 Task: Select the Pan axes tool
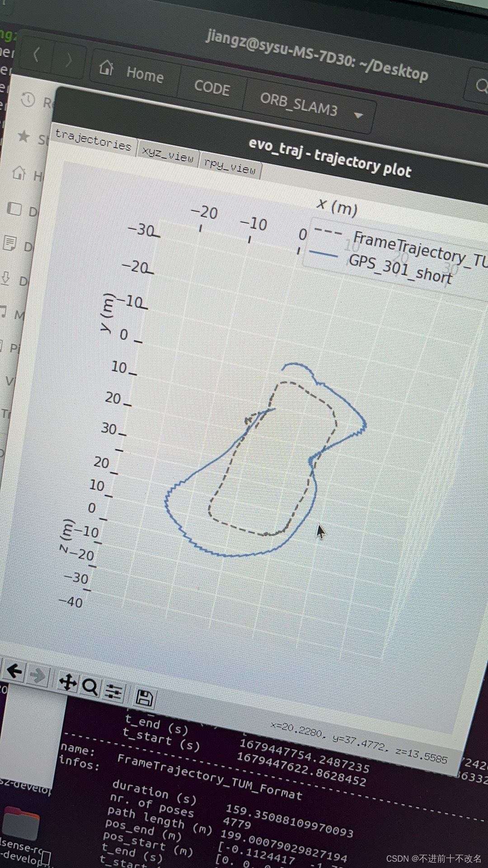point(67,682)
